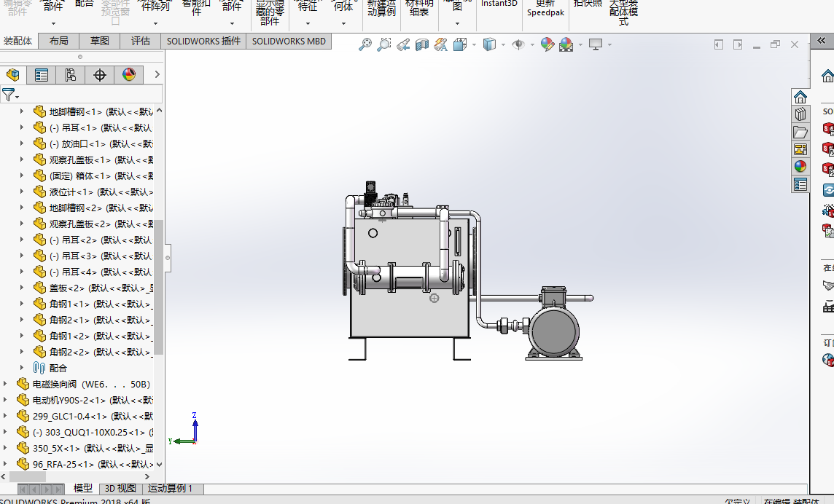Image resolution: width=834 pixels, height=504 pixels.
Task: Switch to the 评估 tab
Action: 141,41
